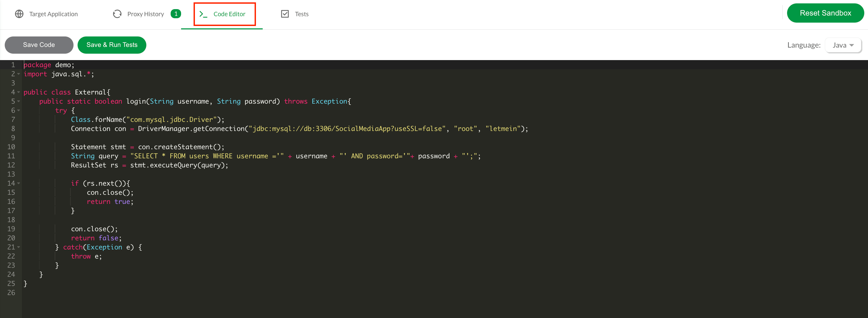Collapse the if block fold on line 14
This screenshot has width=868, height=318.
19,183
